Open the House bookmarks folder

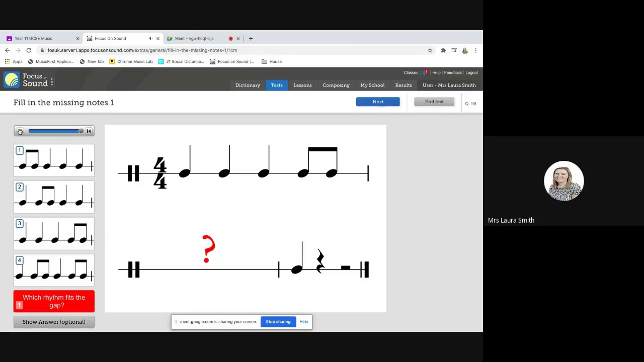[x=272, y=61]
